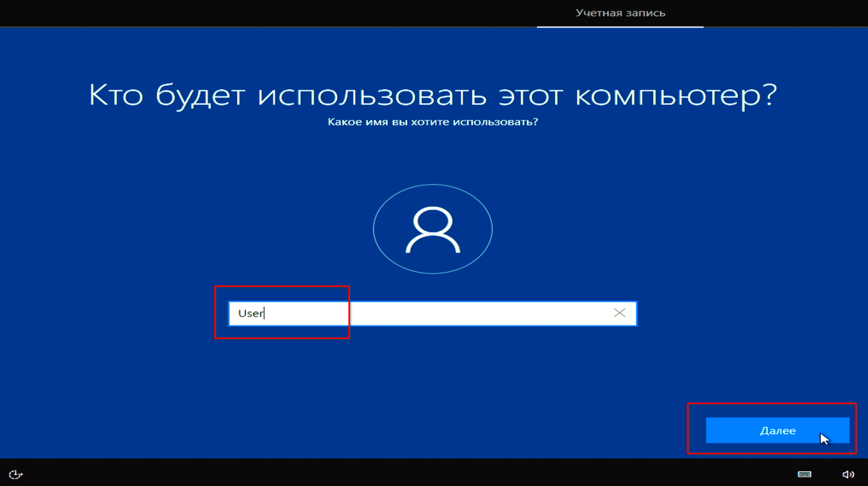Open the Ease of Access icon
Viewport: 868px width, 486px height.
[15, 474]
